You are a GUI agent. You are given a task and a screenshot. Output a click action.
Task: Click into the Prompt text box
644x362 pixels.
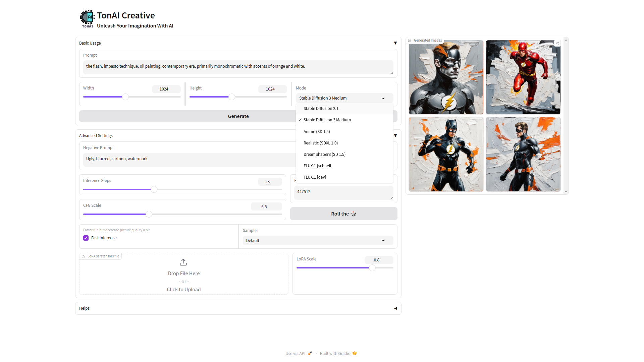tap(238, 67)
